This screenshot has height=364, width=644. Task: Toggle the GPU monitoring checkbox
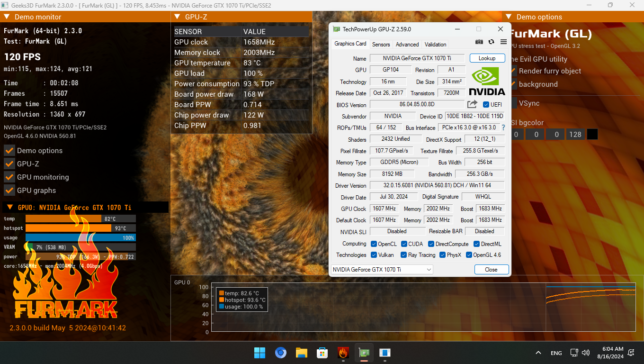click(x=9, y=177)
